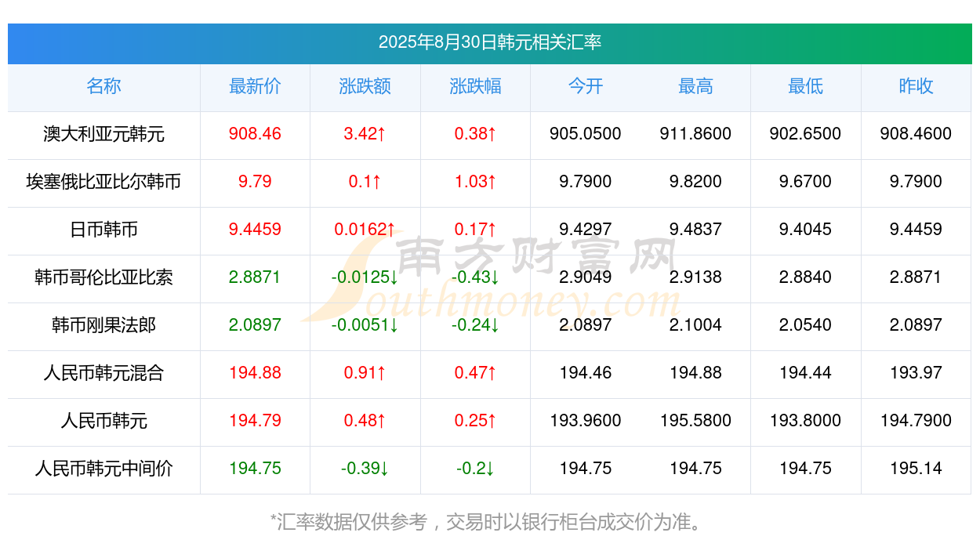The height and width of the screenshot is (547, 980).
Task: Select the 最新价 column header
Action: point(255,86)
